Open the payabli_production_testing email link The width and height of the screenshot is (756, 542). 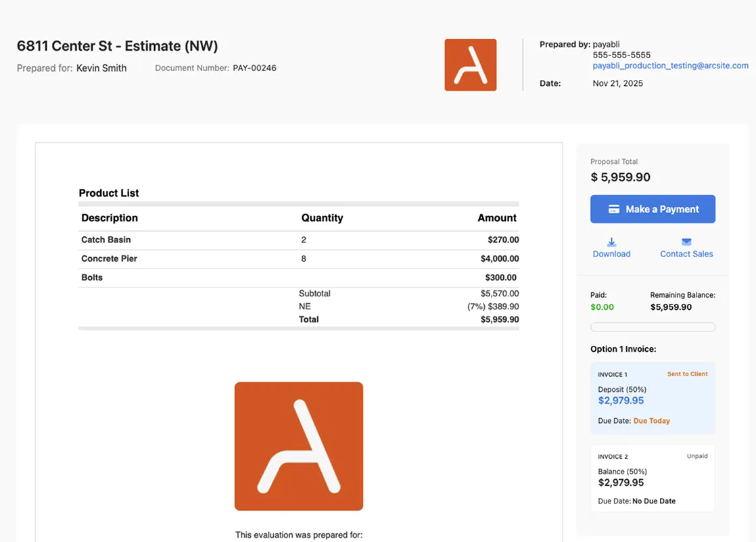tap(670, 66)
